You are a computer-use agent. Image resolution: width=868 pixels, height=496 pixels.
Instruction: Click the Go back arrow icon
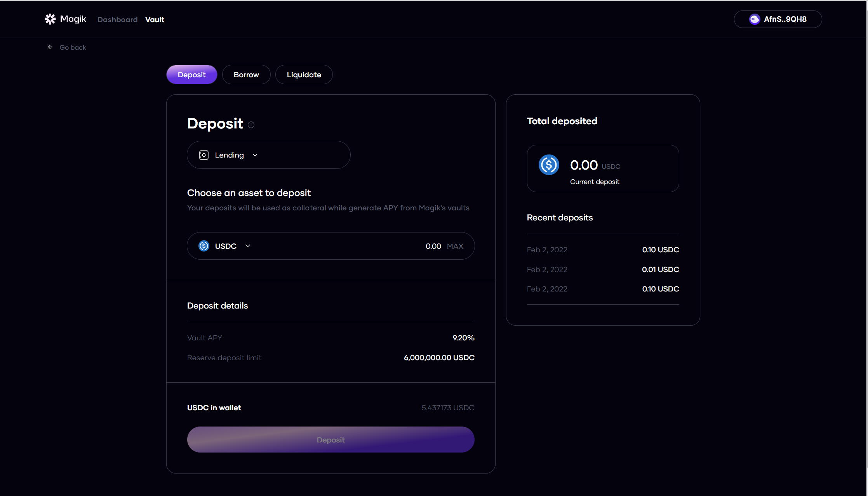pos(50,47)
